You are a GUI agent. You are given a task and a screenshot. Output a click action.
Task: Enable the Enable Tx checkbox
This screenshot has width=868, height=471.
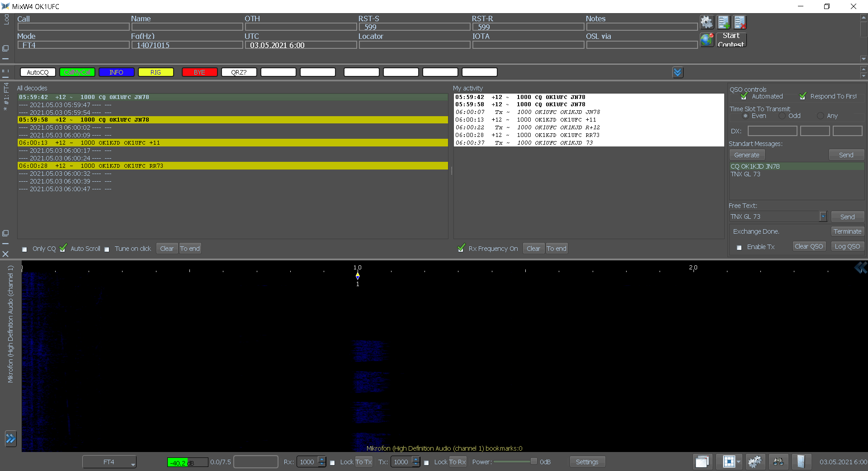pos(739,247)
